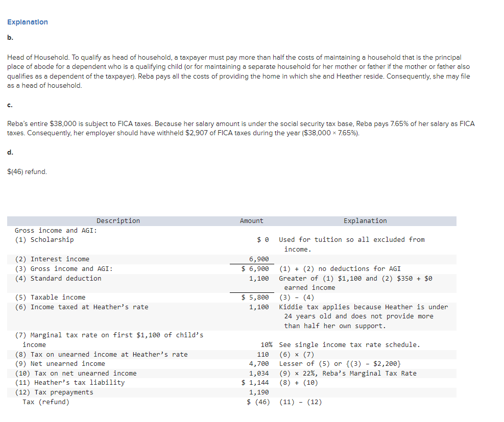The image size is (504, 422).
Task: Click the paragraph starting "Head of Household."
Action: 238,71
